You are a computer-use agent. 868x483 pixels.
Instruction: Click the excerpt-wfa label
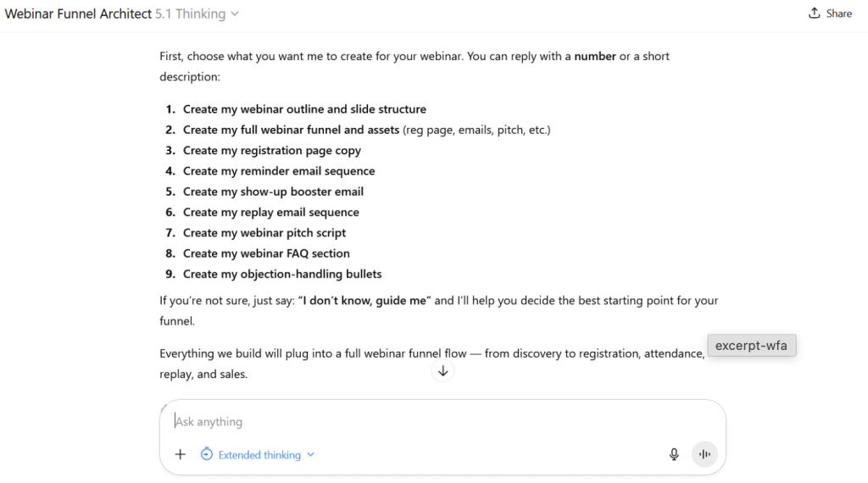pos(751,346)
